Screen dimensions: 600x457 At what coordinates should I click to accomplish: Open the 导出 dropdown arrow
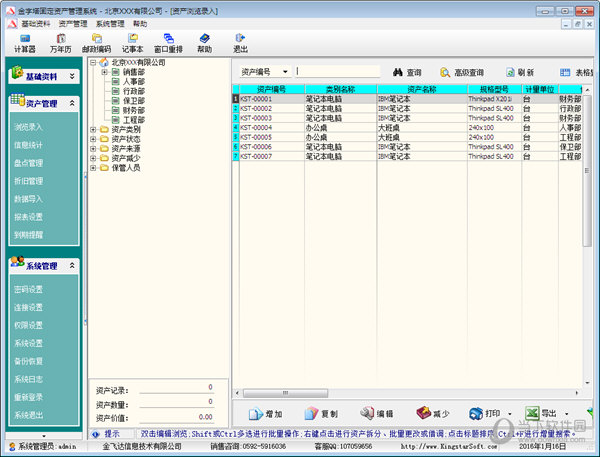(x=567, y=414)
